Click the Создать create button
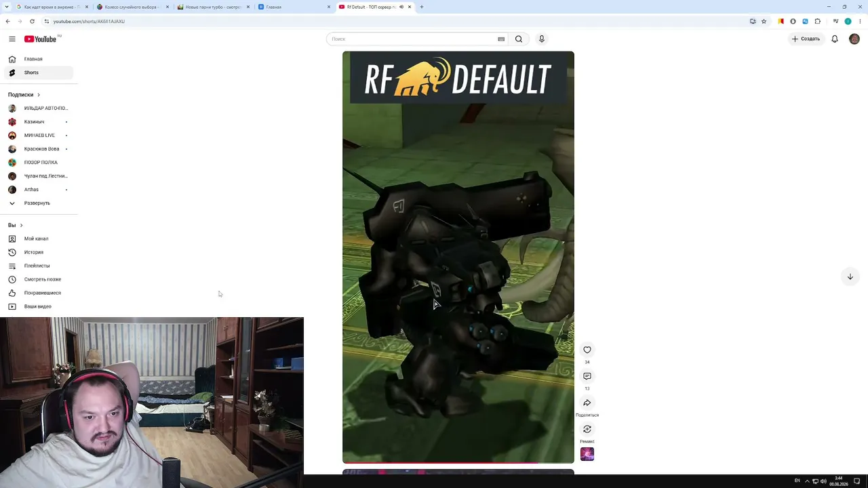Image resolution: width=868 pixels, height=488 pixels. click(x=806, y=39)
